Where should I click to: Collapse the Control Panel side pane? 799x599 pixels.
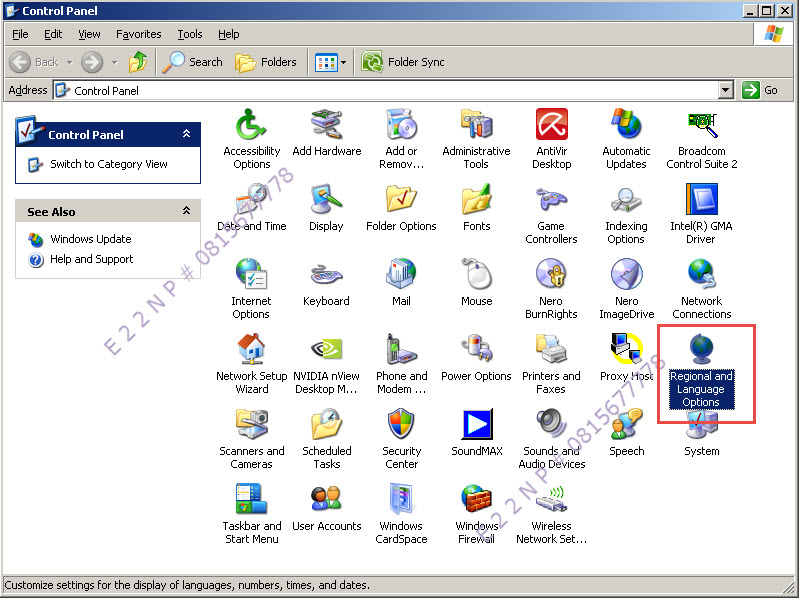(x=187, y=134)
